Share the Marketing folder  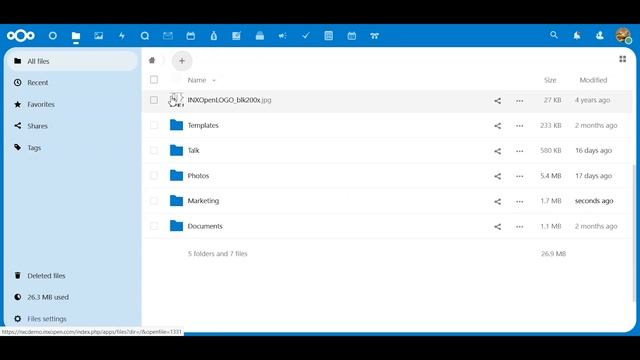[x=498, y=201]
